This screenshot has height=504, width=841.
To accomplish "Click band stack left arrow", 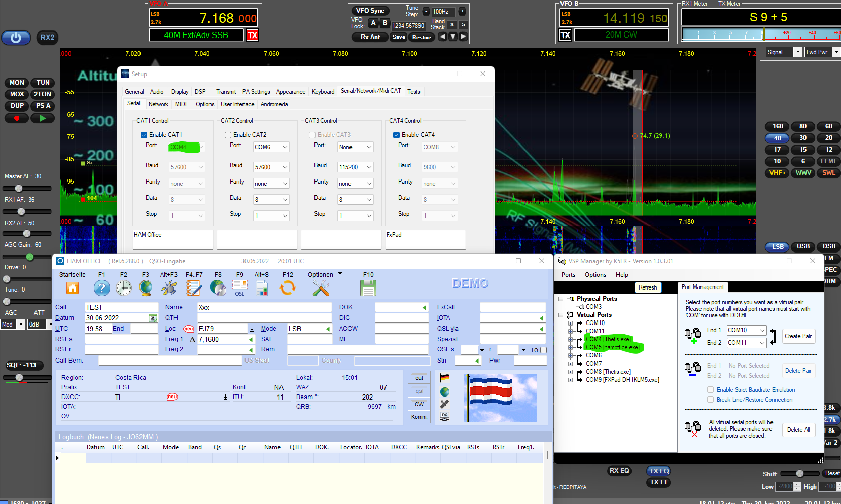I will point(442,37).
